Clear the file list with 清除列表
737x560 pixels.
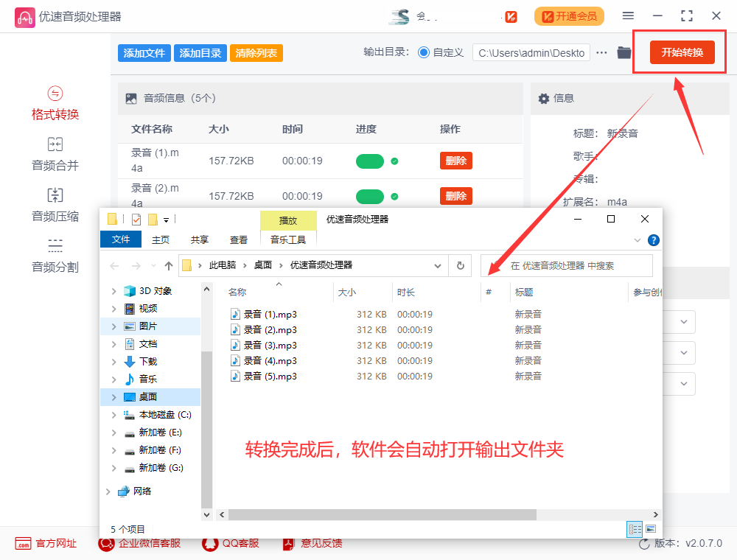[256, 52]
